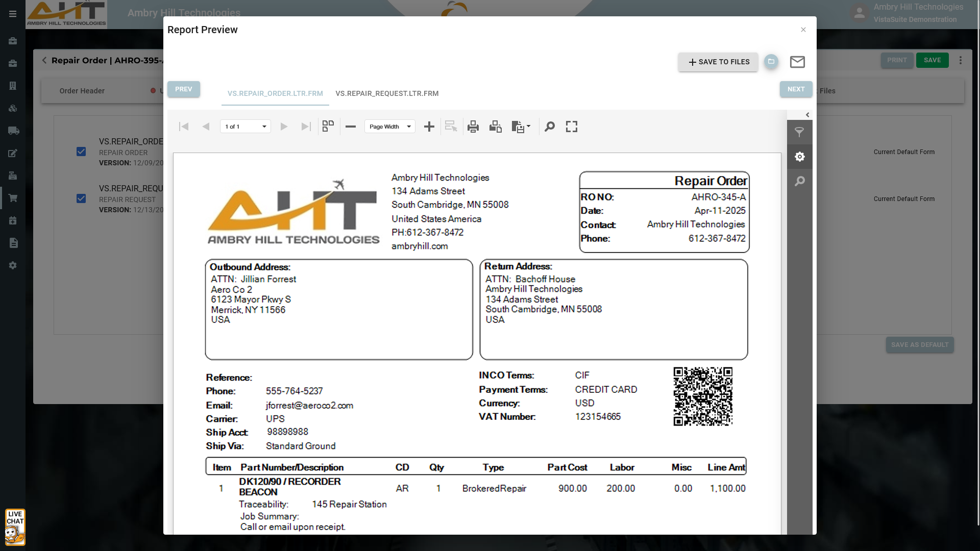Toggle full screen view icon
Image resolution: width=980 pixels, height=551 pixels.
click(572, 127)
